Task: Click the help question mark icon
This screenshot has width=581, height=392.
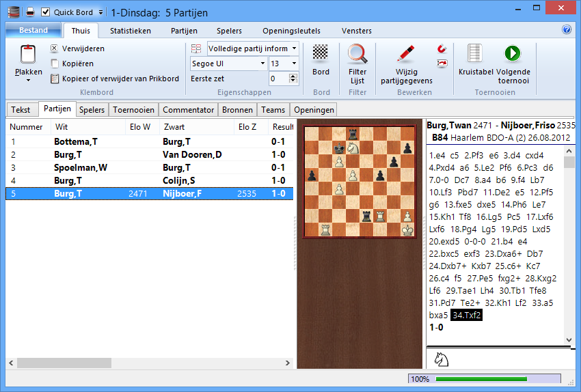Action: (567, 29)
